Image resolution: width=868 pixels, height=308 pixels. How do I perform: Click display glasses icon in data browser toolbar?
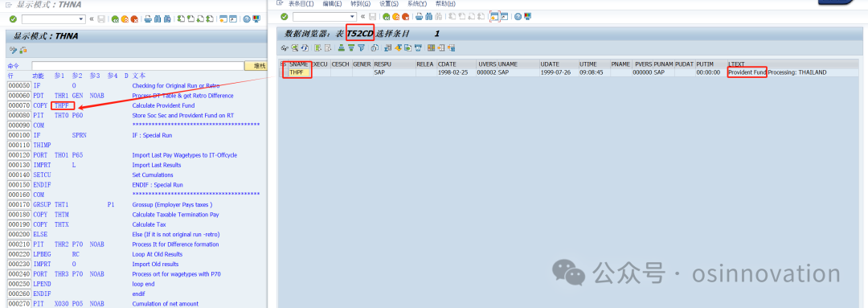(x=285, y=48)
